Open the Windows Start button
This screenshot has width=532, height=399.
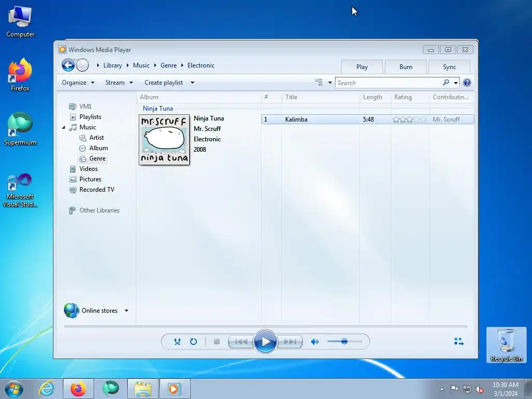(x=14, y=389)
